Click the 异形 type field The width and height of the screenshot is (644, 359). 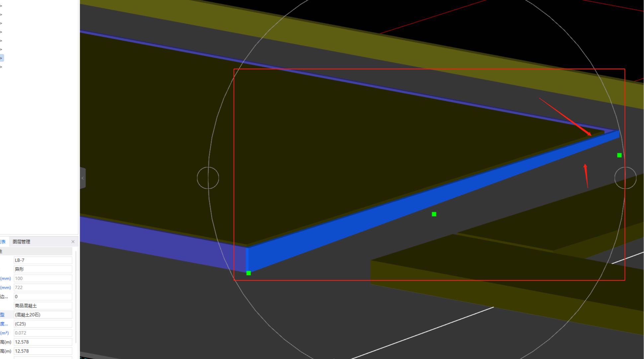[43, 269]
